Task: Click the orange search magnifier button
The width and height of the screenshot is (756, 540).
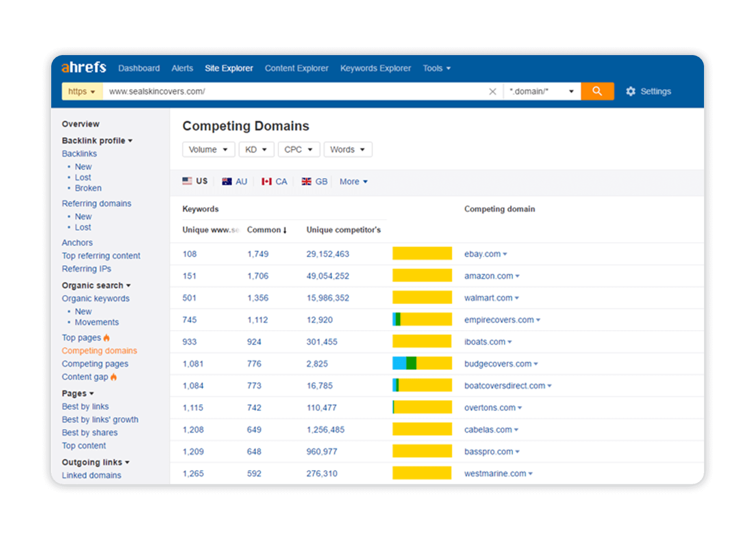Action: pos(597,91)
